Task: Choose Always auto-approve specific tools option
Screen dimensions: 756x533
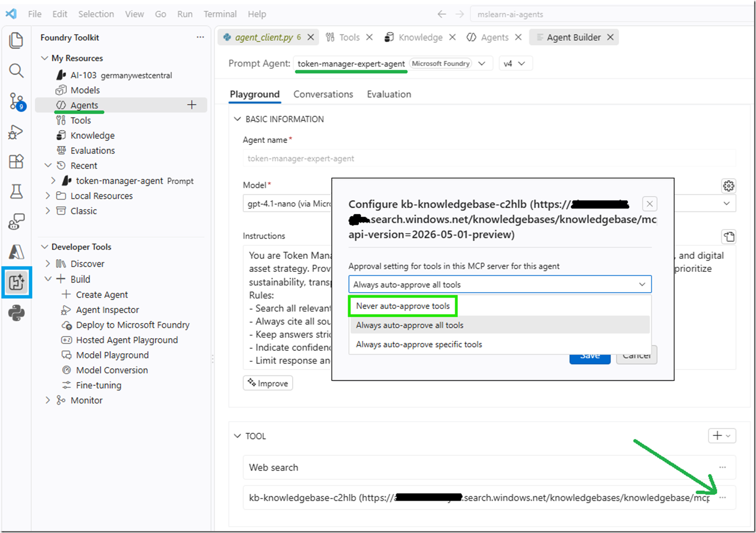Action: point(500,344)
